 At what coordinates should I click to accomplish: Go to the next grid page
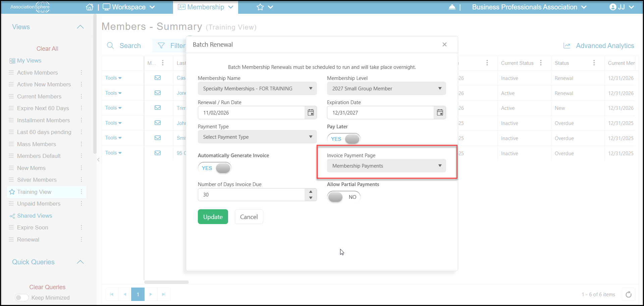click(151, 294)
